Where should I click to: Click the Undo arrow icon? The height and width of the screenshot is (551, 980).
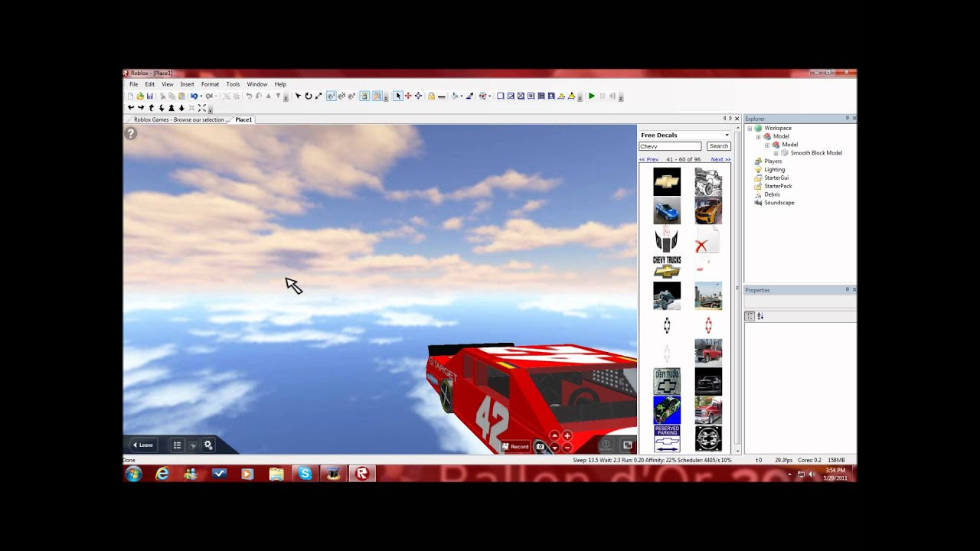click(x=194, y=96)
